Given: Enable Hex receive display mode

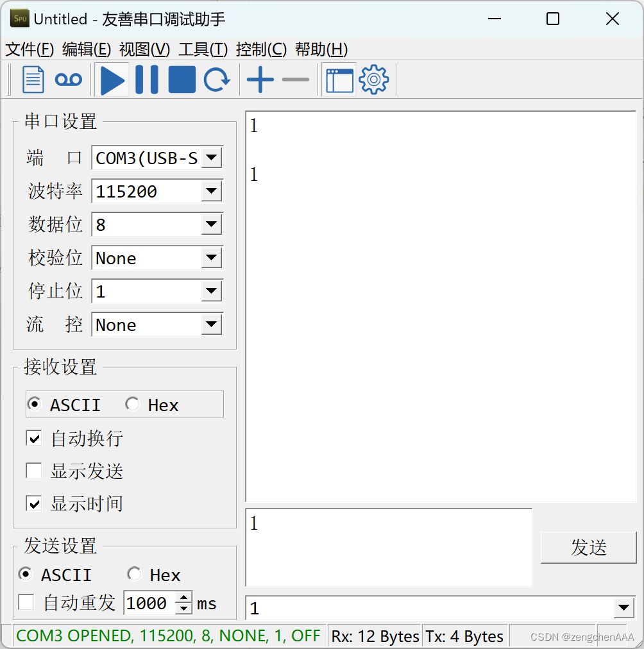Looking at the screenshot, I should [133, 404].
